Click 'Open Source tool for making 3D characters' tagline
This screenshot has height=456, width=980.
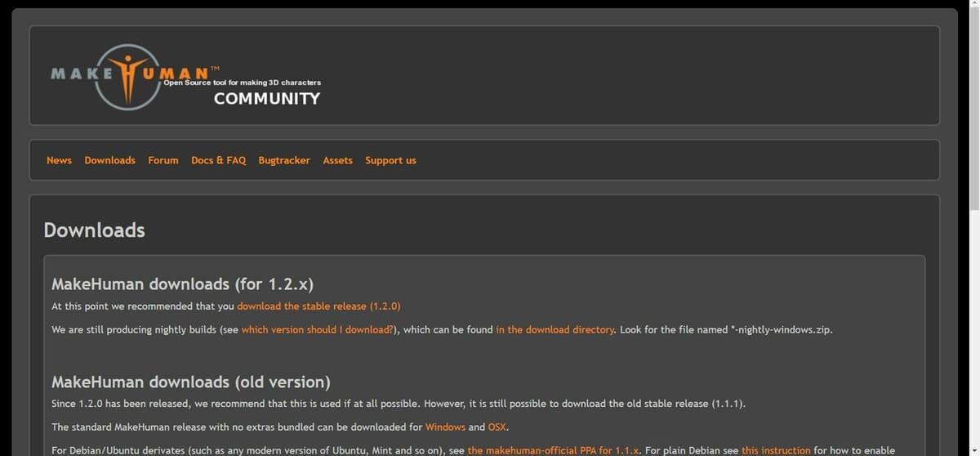click(242, 83)
